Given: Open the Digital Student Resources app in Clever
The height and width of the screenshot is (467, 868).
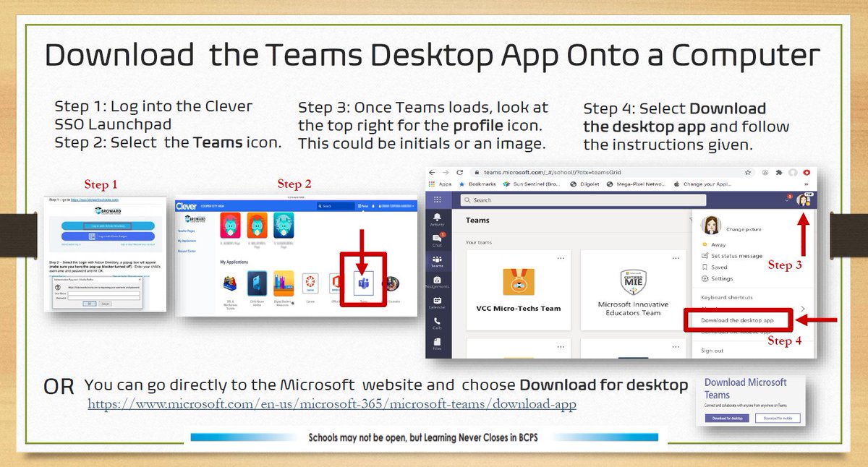Looking at the screenshot, I should (284, 283).
